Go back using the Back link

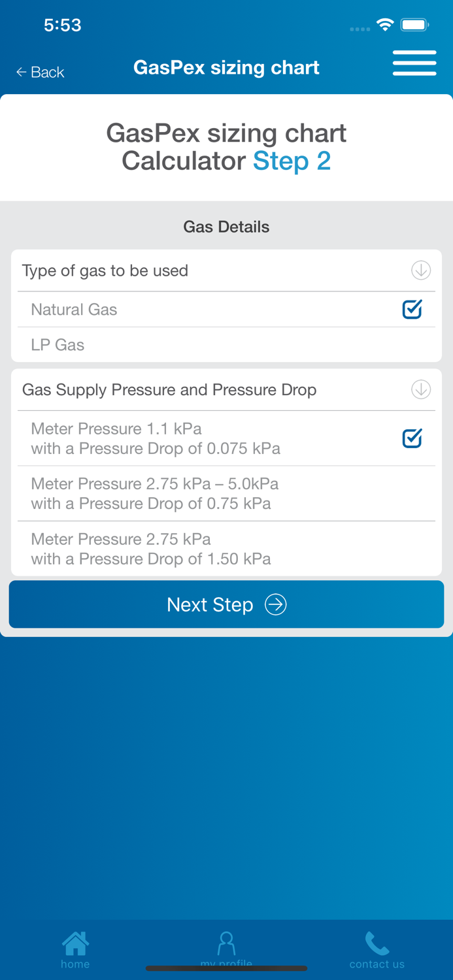pyautogui.click(x=41, y=72)
